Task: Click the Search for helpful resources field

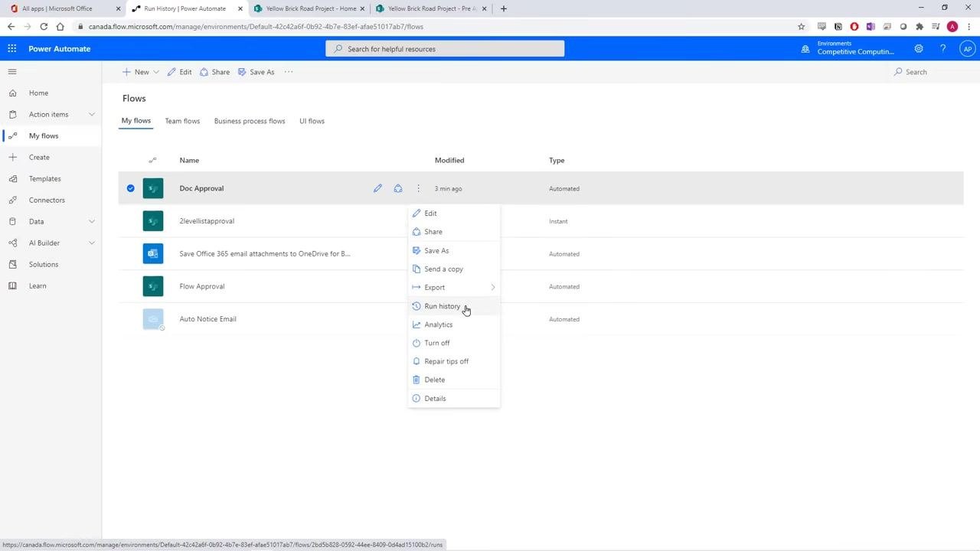Action: pos(445,48)
